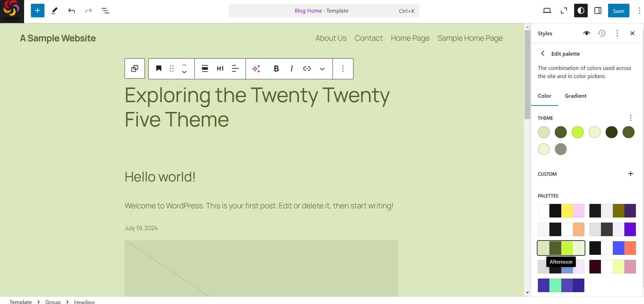Pick the darkest green theme color
Viewport: 644px width, 304px height.
click(611, 132)
